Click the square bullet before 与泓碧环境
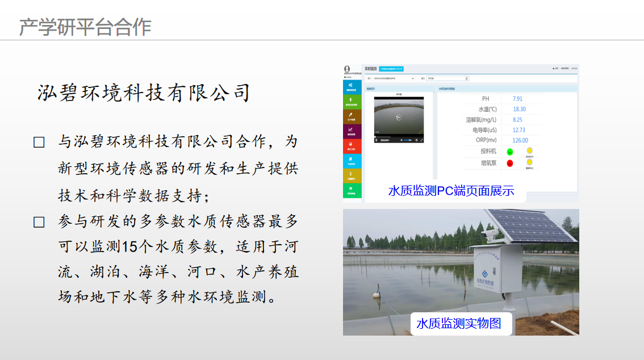Screen dimensions: 644x360 tap(39, 143)
